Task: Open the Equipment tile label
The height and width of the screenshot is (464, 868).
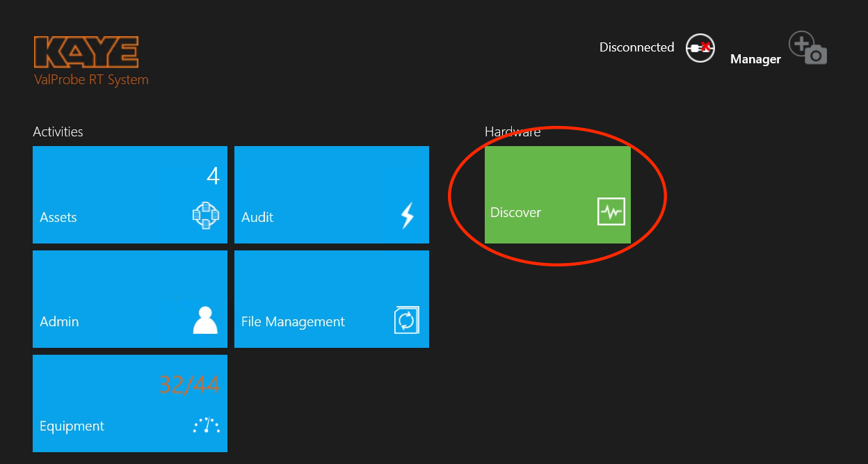Action: [72, 426]
